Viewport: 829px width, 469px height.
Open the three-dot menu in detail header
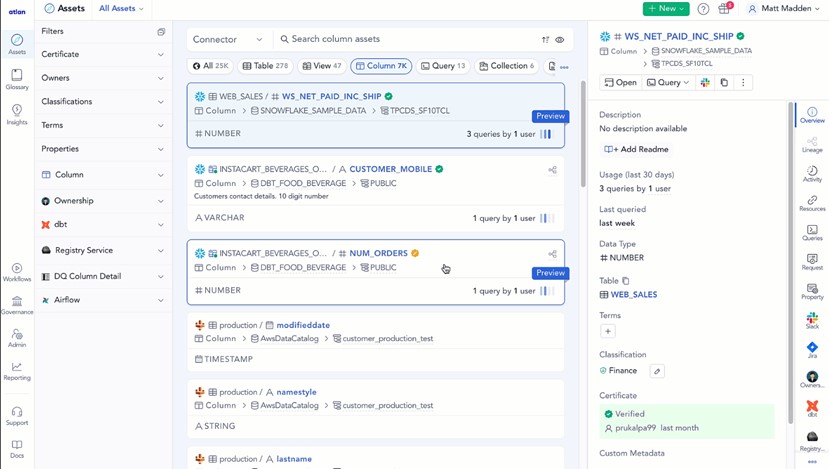pos(743,82)
